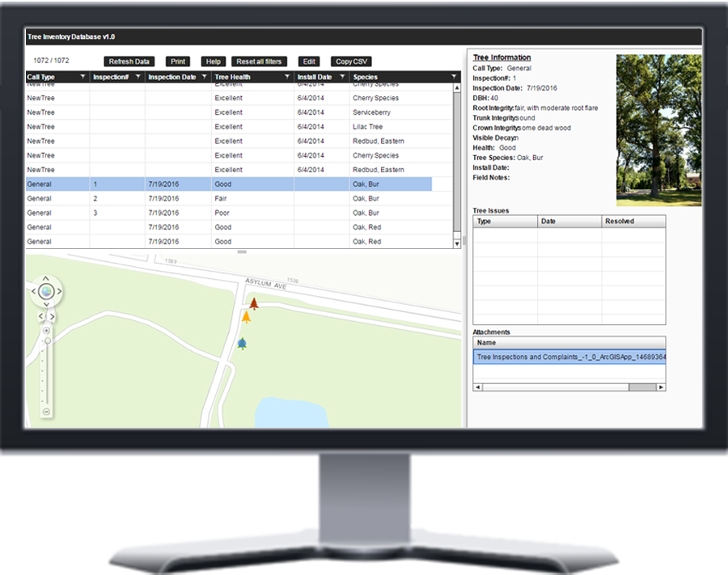Viewport: 728px width, 575px height.
Task: Zoom in with the plus map button
Action: 46,331
